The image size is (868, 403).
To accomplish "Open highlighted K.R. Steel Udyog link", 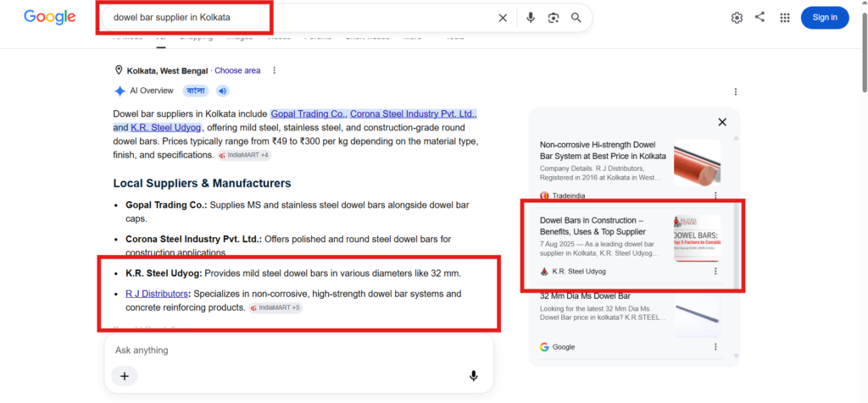I will [165, 128].
